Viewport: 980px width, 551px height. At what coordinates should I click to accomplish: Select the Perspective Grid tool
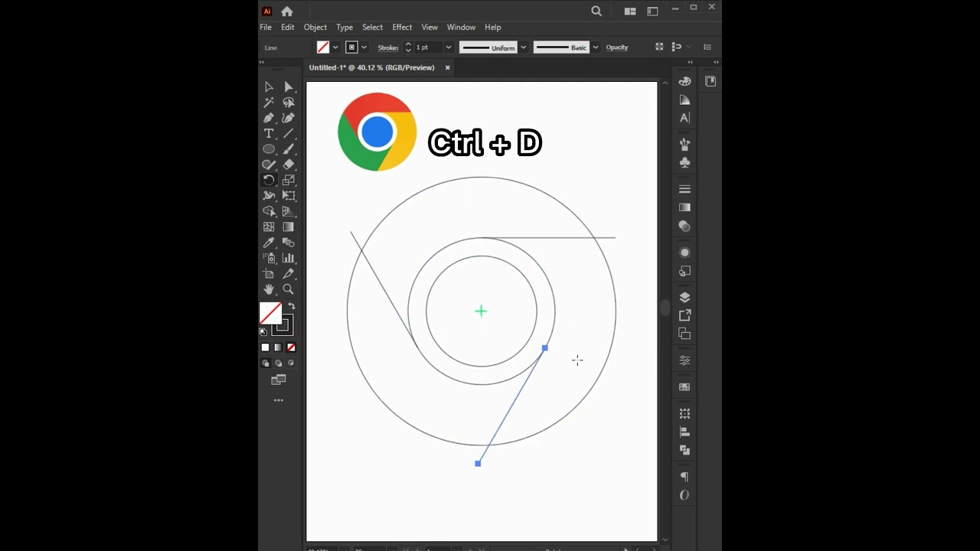[x=289, y=211]
